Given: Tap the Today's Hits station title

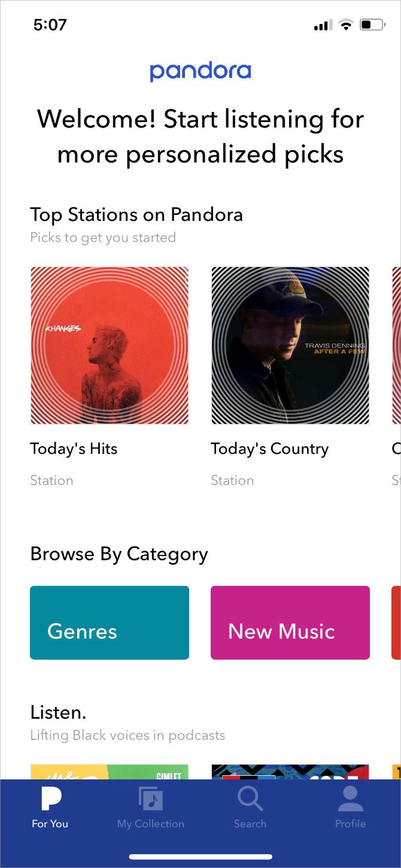Looking at the screenshot, I should [74, 448].
